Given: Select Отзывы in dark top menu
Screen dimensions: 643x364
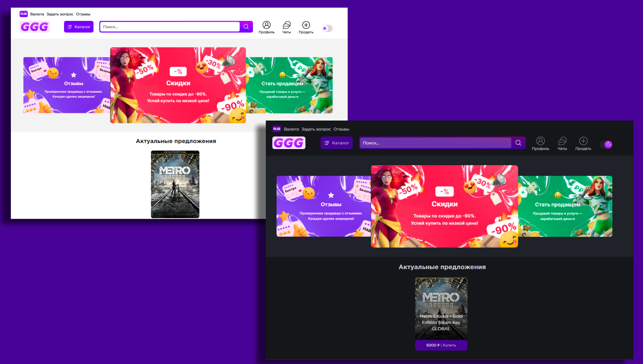Looking at the screenshot, I should tap(341, 129).
